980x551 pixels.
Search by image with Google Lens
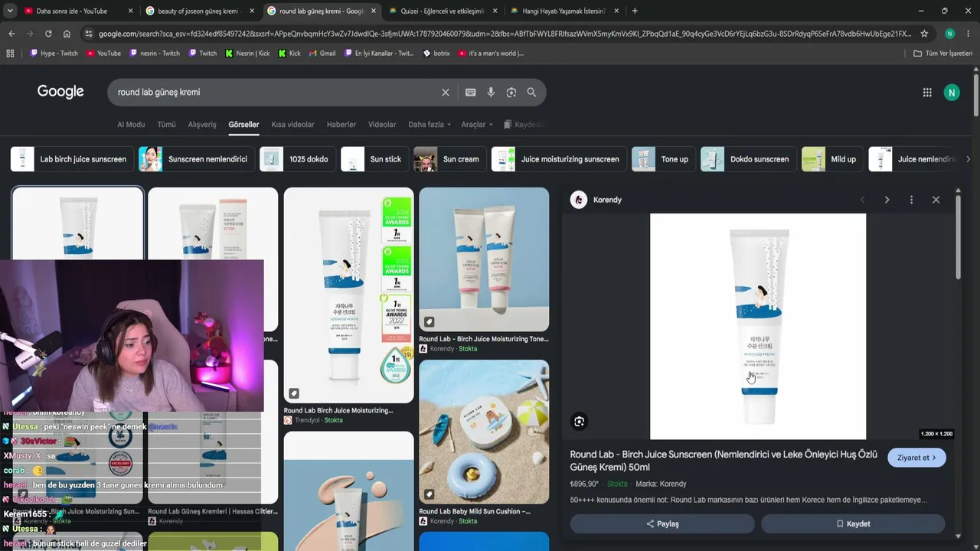[511, 93]
